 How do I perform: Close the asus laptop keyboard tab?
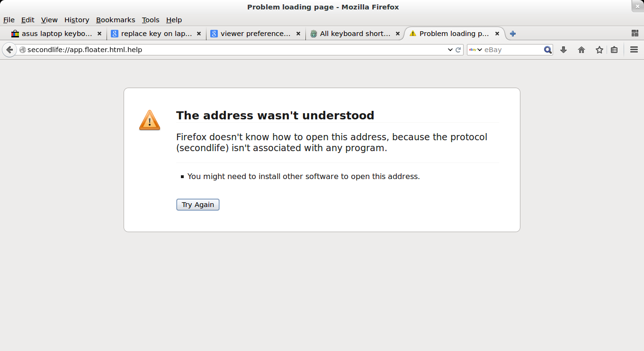click(99, 34)
